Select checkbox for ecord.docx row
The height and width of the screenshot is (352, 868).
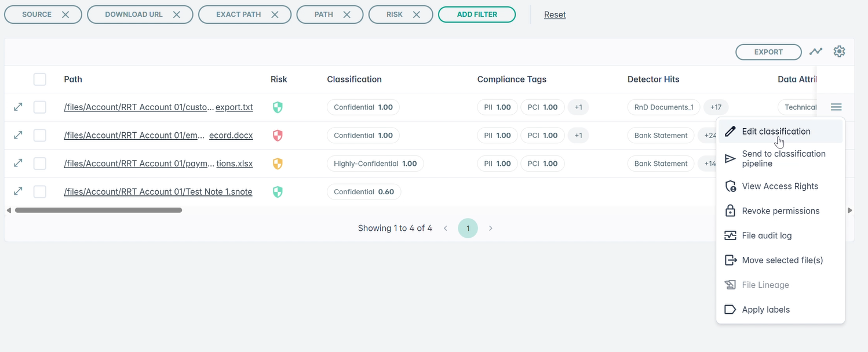click(x=39, y=135)
